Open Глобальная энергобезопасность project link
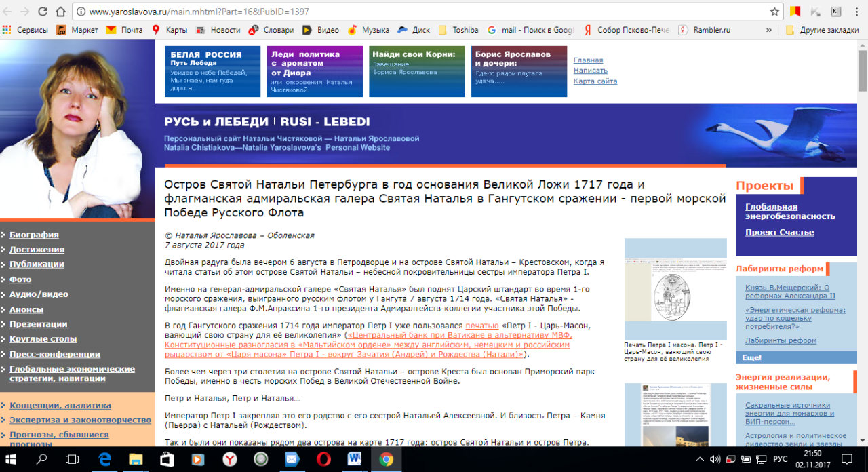868x472 pixels. [x=790, y=212]
